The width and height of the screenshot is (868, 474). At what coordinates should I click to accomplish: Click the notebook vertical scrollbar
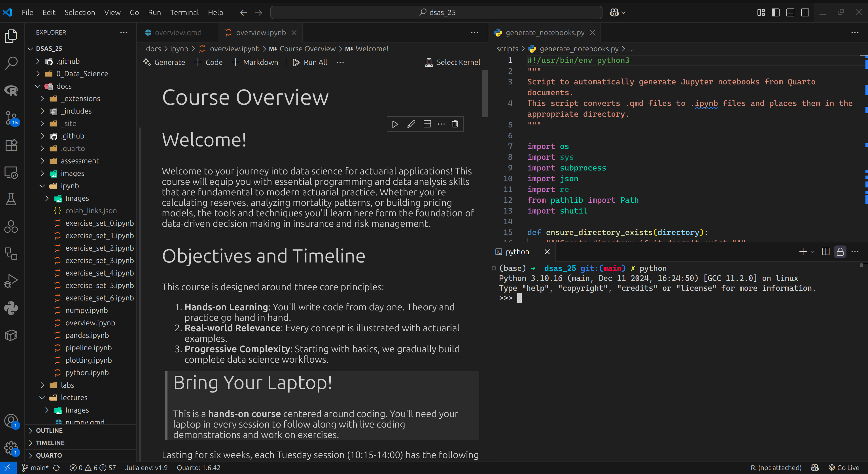coord(485,94)
